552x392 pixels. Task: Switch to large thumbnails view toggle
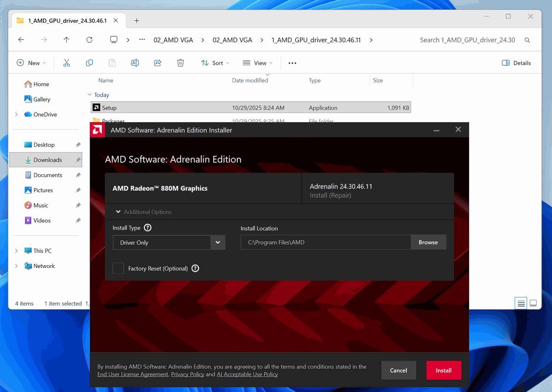pos(533,303)
